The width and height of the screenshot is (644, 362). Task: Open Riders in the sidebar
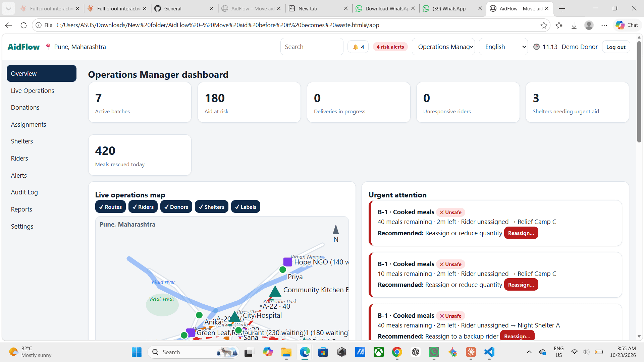pyautogui.click(x=42, y=158)
